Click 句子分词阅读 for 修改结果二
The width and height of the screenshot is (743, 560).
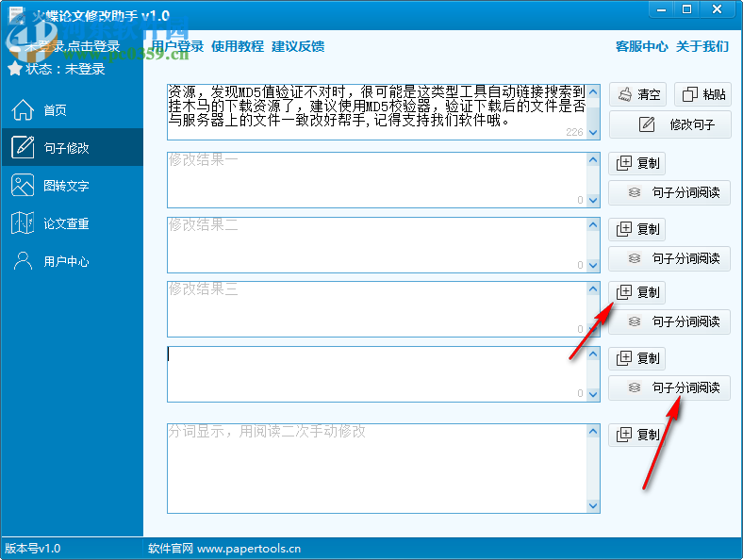[x=669, y=258]
